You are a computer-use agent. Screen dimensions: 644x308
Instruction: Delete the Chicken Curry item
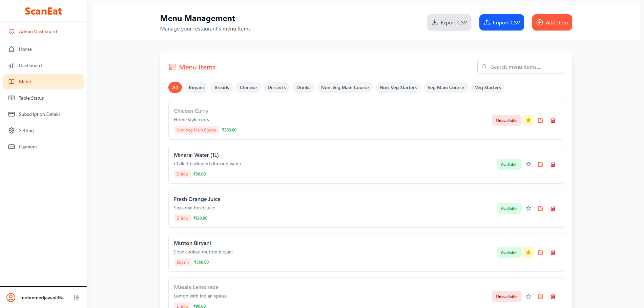(x=553, y=120)
